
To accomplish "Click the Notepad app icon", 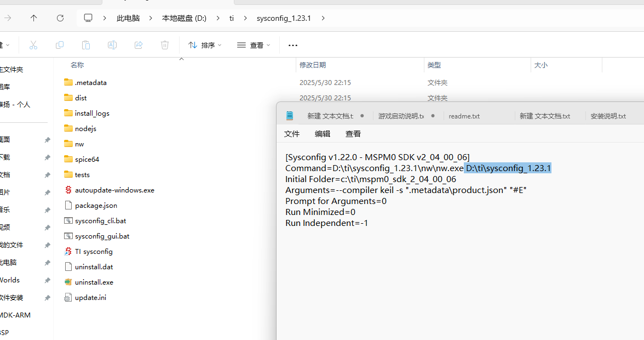I will coord(290,116).
